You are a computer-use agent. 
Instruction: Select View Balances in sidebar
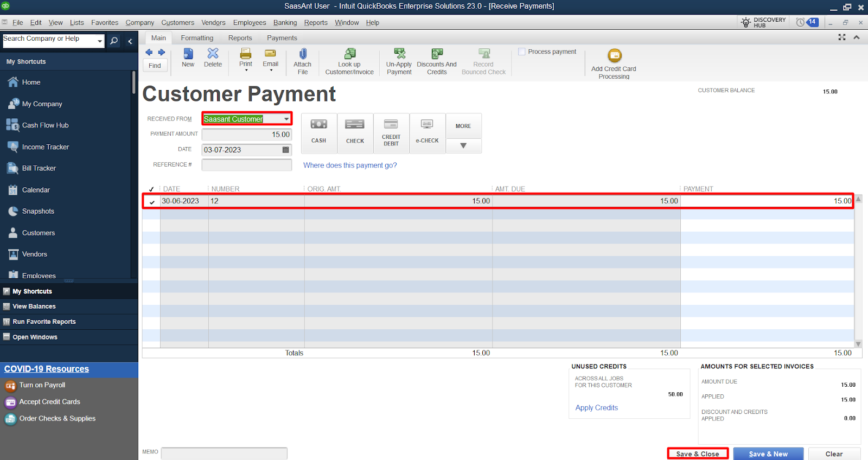coord(34,306)
